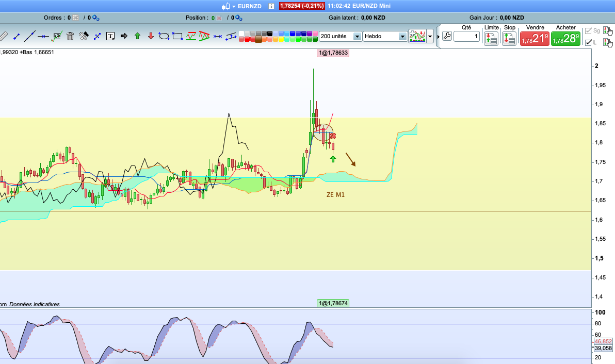This screenshot has height=364, width=615.
Task: Expand the indicators button dropdown arrow
Action: [430, 37]
